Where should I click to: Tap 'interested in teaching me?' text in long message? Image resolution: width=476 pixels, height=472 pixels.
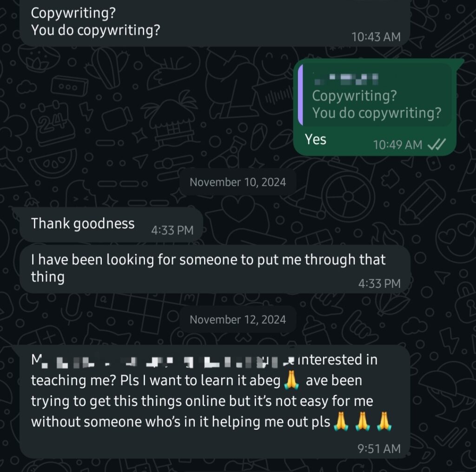click(x=205, y=370)
